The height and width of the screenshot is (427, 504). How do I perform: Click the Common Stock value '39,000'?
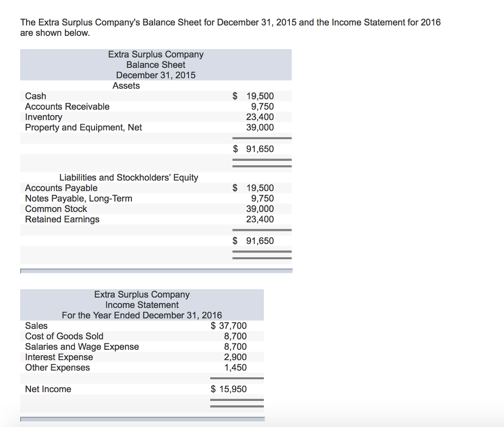tap(260, 209)
